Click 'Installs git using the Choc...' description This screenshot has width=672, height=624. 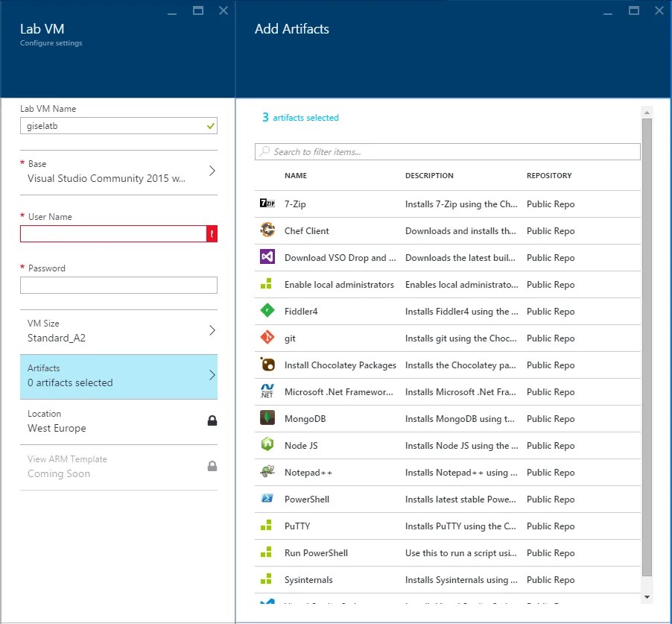(x=460, y=338)
